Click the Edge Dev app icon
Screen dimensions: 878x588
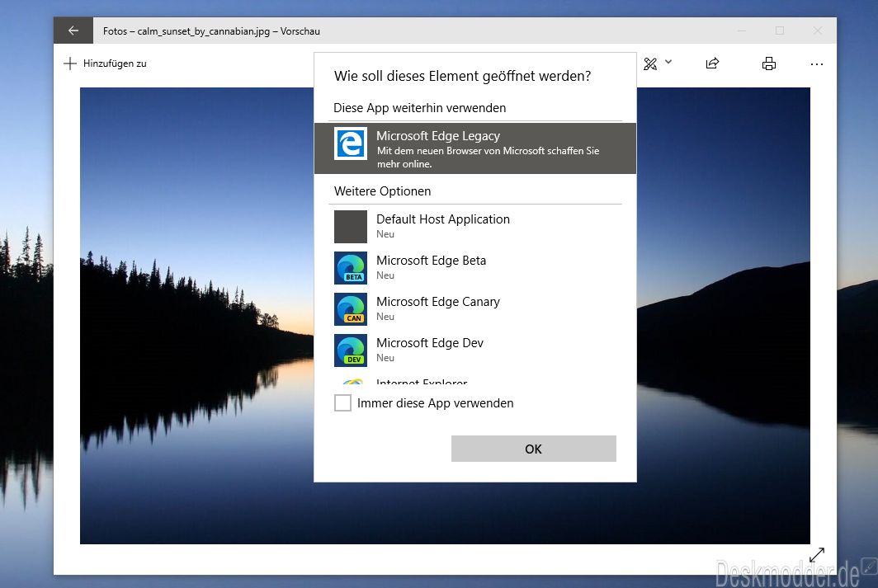(x=351, y=350)
